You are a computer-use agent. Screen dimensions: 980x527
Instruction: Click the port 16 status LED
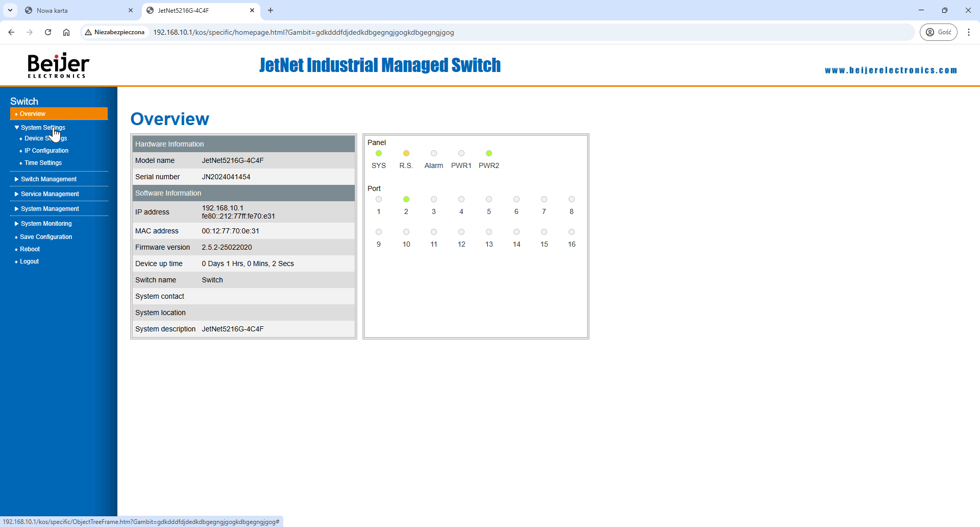tap(572, 232)
